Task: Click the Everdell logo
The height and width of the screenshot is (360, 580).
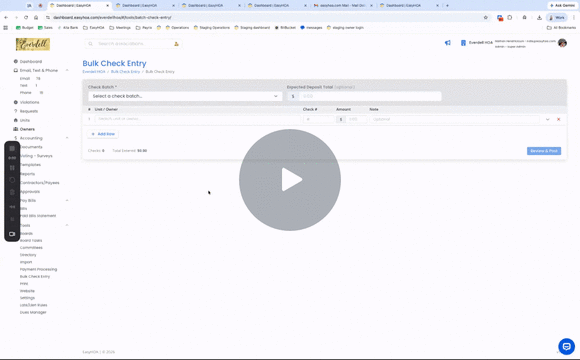Action: point(33,44)
